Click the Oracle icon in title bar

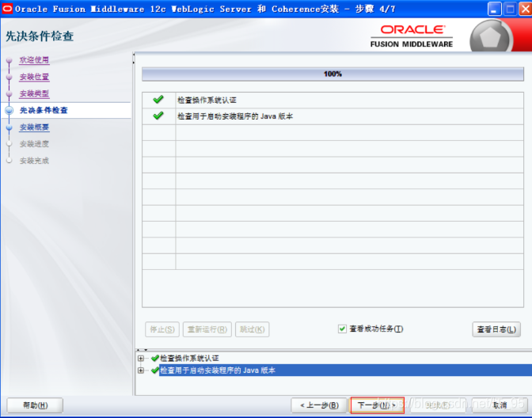(x=7, y=9)
